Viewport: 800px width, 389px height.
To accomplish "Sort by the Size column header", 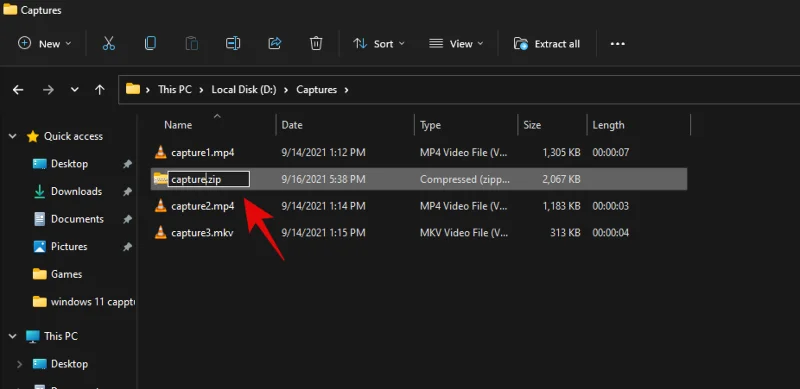I will 532,125.
